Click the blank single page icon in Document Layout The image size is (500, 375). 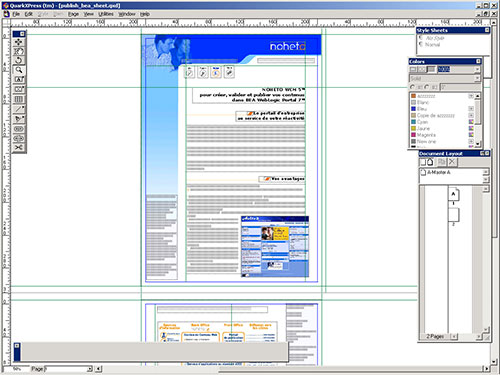pos(423,162)
